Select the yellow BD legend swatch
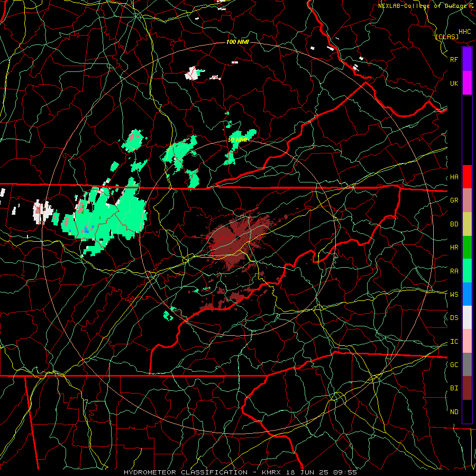 tap(467, 224)
